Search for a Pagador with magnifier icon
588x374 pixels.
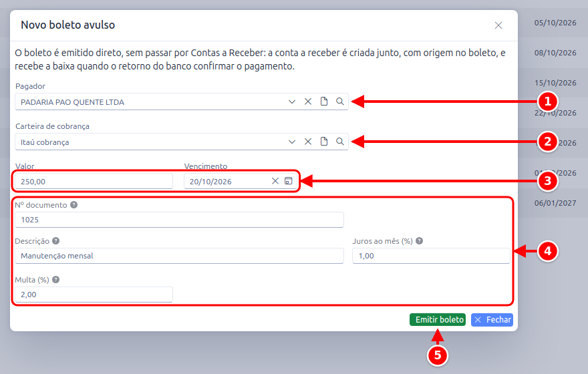pyautogui.click(x=339, y=102)
